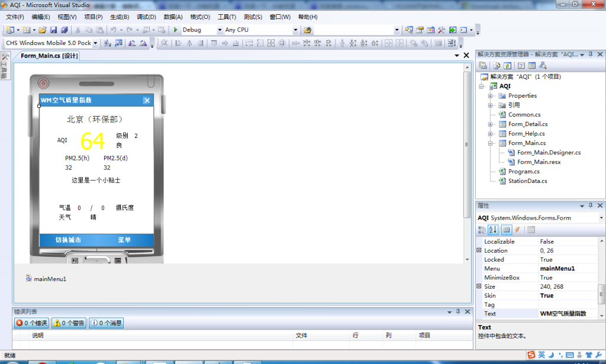Image resolution: width=606 pixels, height=364 pixels.
Task: Click the Find in Files icon
Action: click(308, 30)
